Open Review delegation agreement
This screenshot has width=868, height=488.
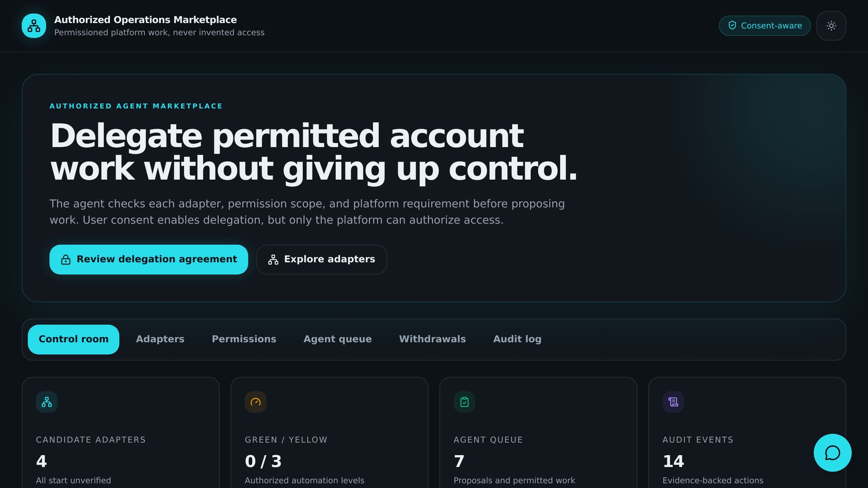pos(149,260)
